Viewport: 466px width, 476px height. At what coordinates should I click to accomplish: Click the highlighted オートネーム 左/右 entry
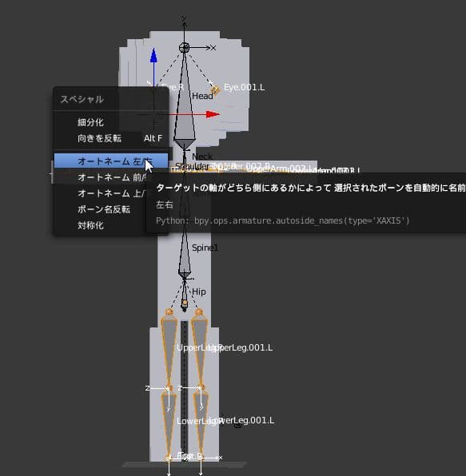pyautogui.click(x=110, y=161)
